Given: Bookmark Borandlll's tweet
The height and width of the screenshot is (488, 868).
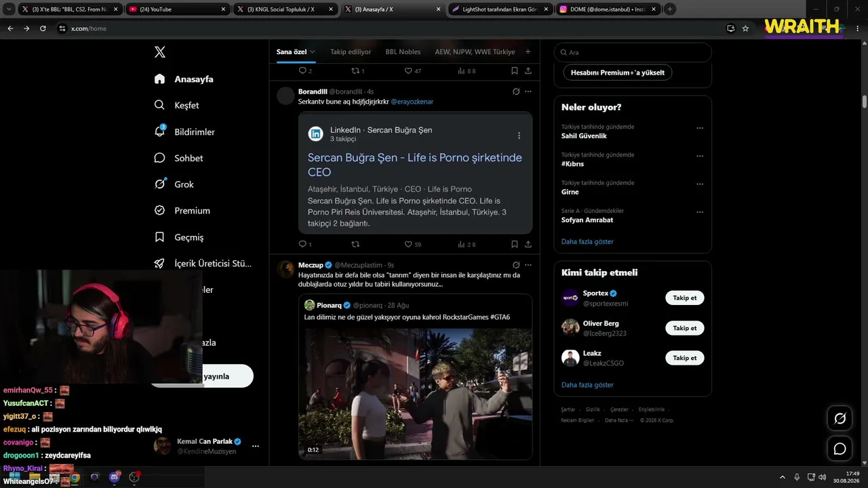Looking at the screenshot, I should point(514,244).
